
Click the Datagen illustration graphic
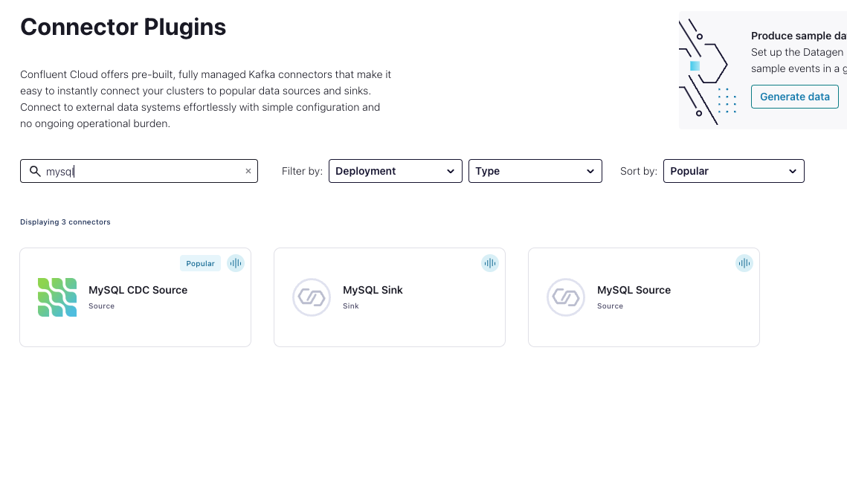[708, 71]
